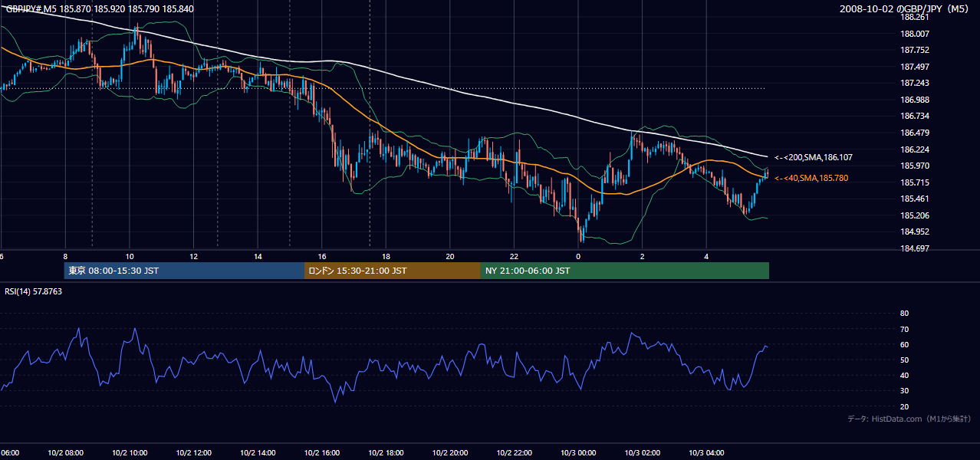This screenshot has height=460, width=980.
Task: Click price level 187.497 on price axis
Action: [915, 67]
